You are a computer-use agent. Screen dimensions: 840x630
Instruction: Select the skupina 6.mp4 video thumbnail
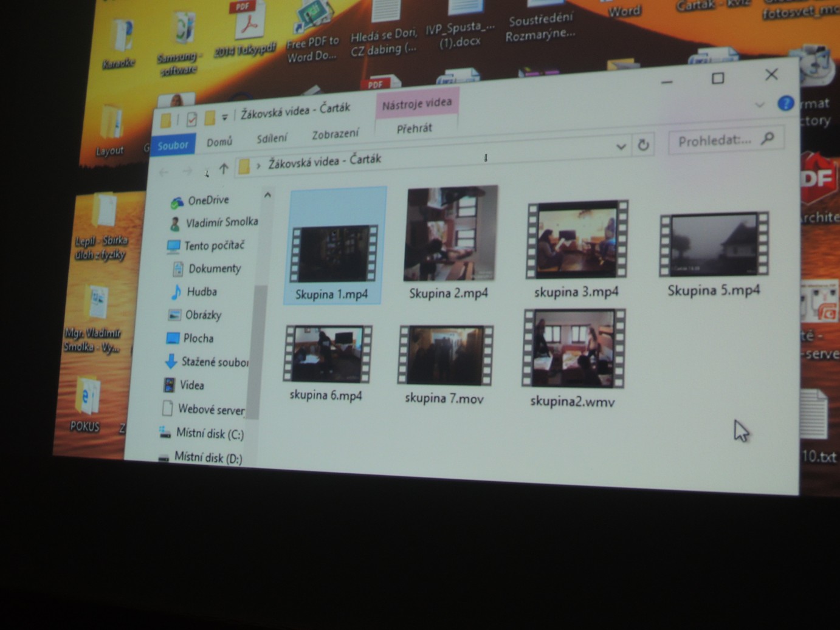pos(327,354)
